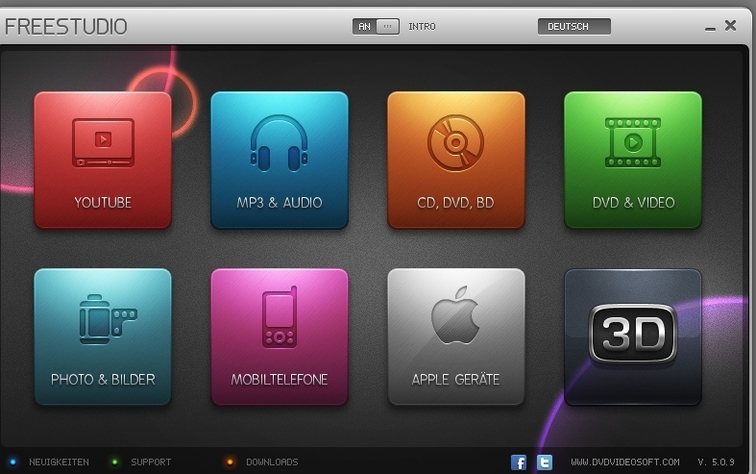Open the MP3 & Audio tile
Screen dimensions: 756x474
click(279, 160)
